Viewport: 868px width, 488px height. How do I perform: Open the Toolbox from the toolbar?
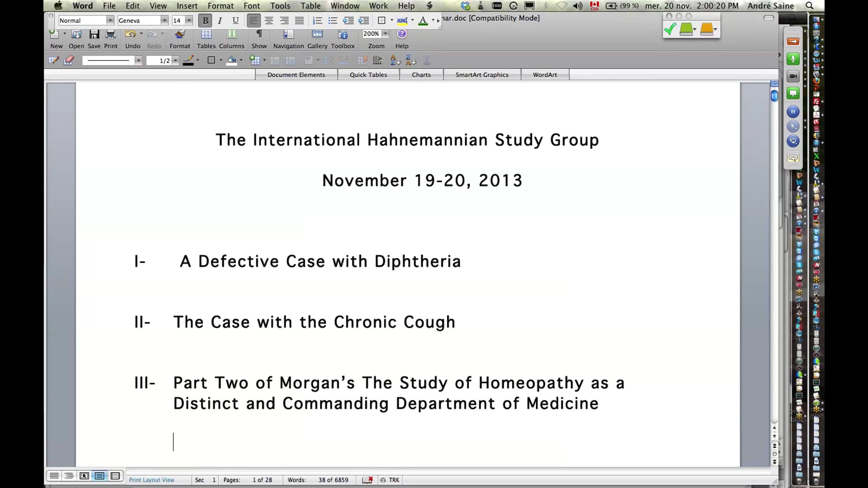343,36
